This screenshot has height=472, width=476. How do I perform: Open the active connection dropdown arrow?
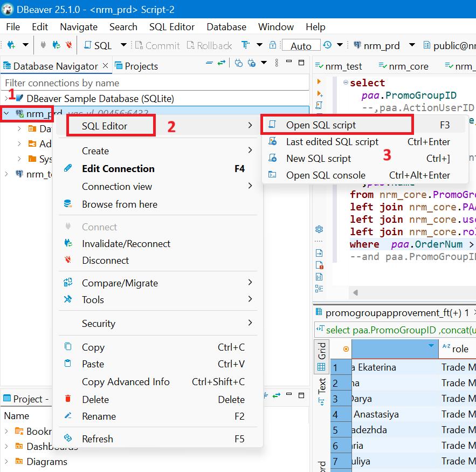click(x=412, y=45)
